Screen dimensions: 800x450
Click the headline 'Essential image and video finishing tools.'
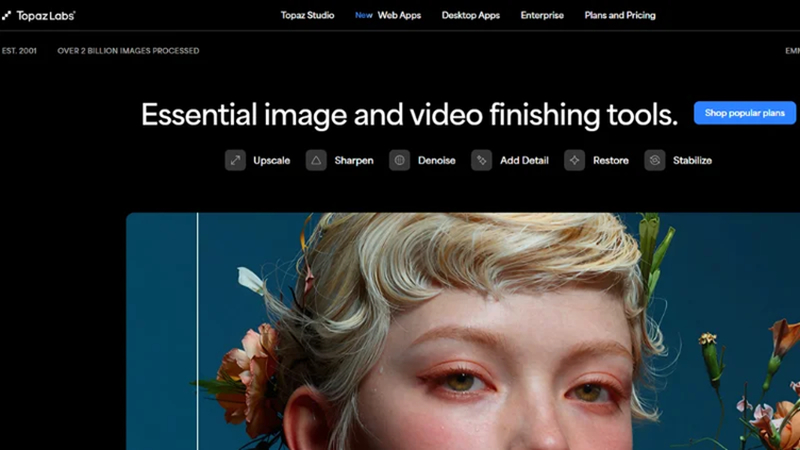click(409, 114)
